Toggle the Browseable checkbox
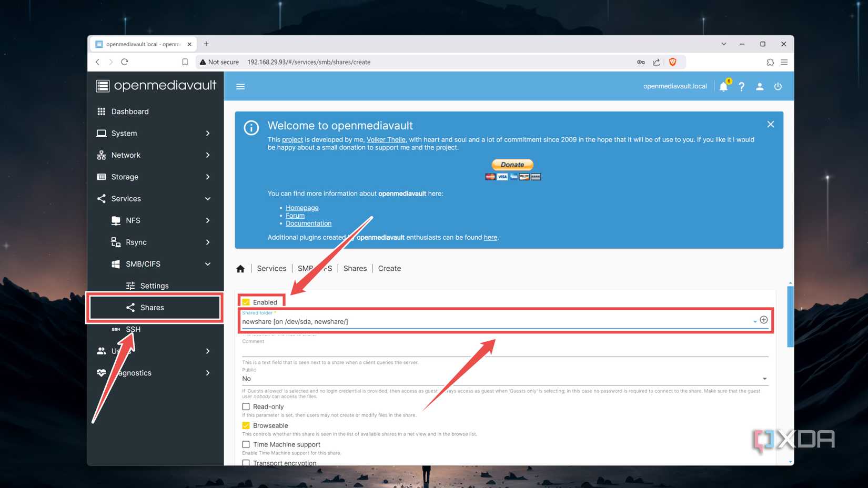The width and height of the screenshot is (868, 488). click(x=246, y=425)
